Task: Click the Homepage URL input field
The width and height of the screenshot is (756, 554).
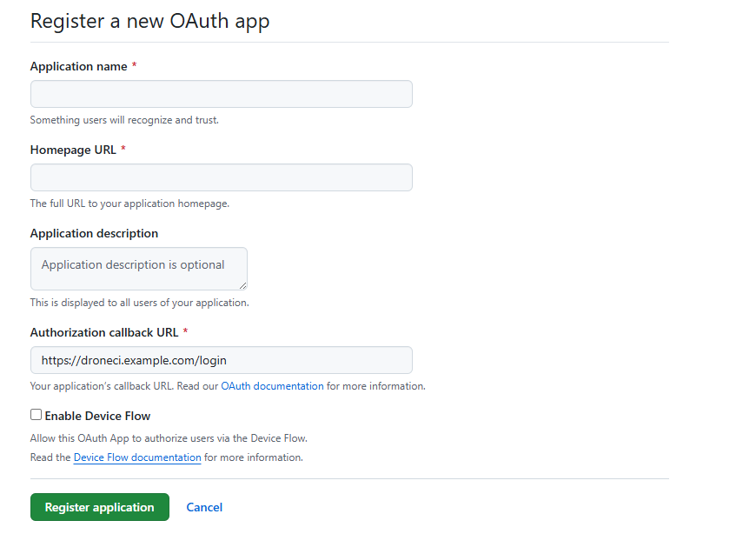Action: pyautogui.click(x=221, y=177)
